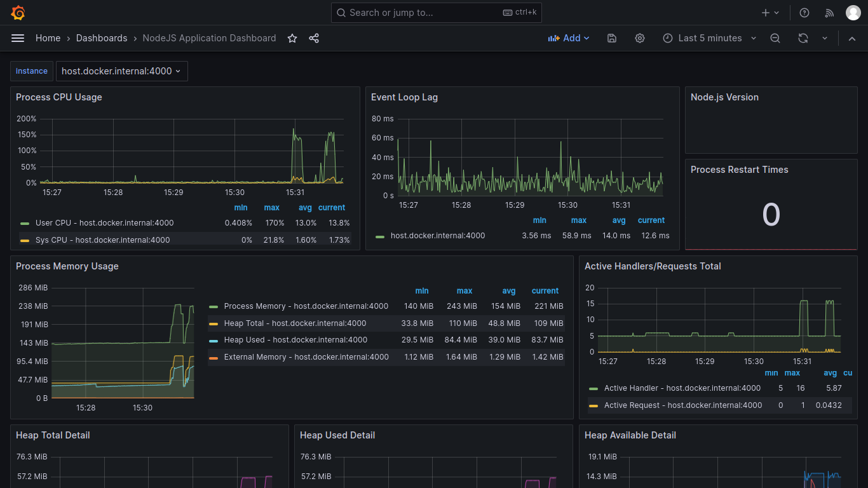Click the Sys CPU yellow color swatch
Screen dimensions: 868x488
25,241
